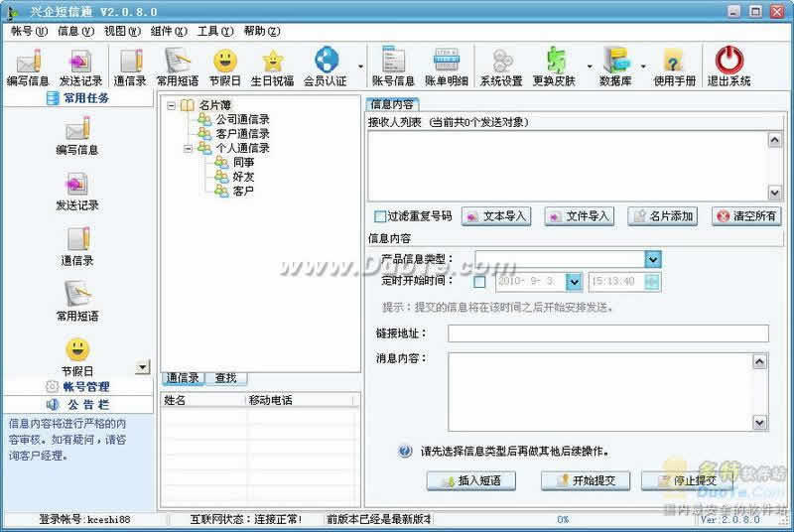This screenshot has width=794, height=532.
Task: Click the 编写信息 toolbar icon
Action: [27, 66]
